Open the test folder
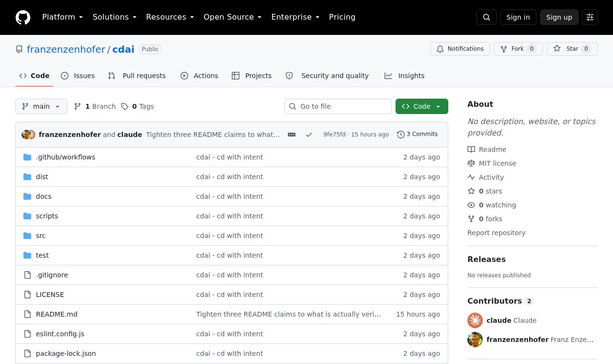Image resolution: width=613 pixels, height=364 pixels. coord(42,255)
